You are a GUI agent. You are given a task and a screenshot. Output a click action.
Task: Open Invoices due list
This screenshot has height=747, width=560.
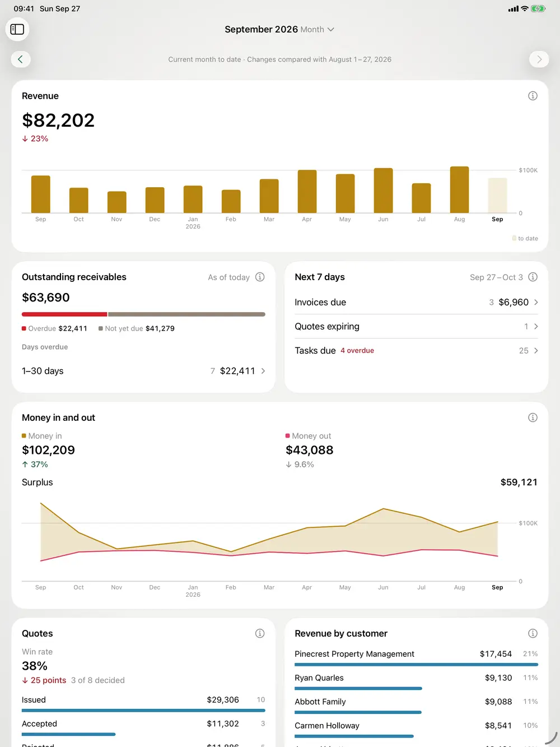416,302
